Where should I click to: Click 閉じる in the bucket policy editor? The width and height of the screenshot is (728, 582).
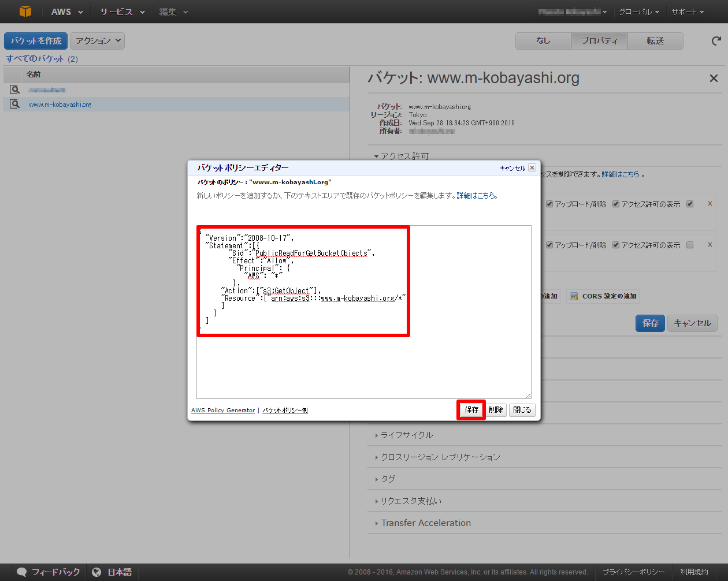tap(522, 409)
